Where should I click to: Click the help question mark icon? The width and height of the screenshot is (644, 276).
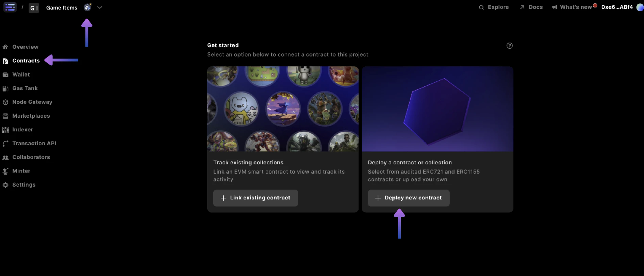[510, 46]
